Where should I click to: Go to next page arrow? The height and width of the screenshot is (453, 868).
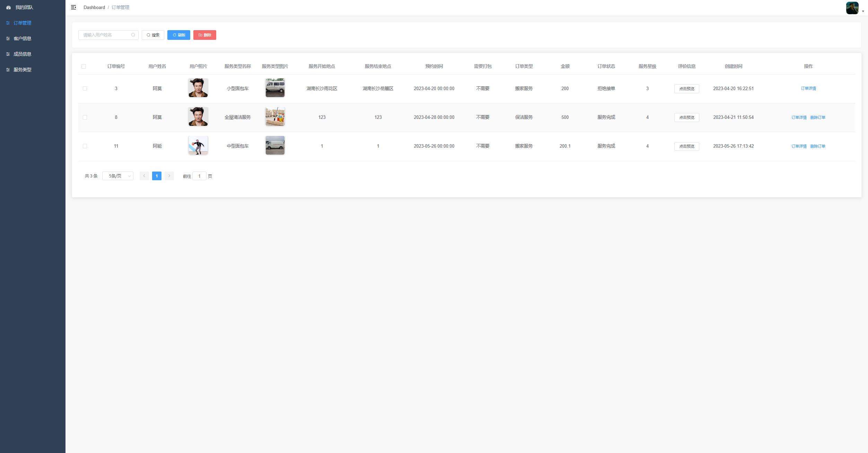tap(169, 176)
